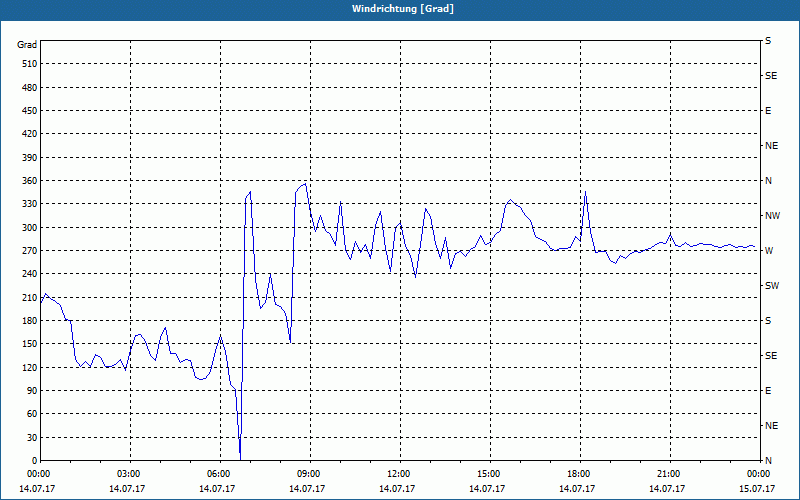Click the 14.07.17 date under 03:00

[x=128, y=489]
